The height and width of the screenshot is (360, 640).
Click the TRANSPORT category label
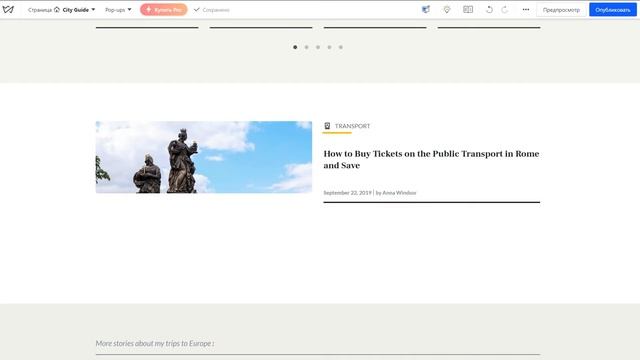pos(352,126)
